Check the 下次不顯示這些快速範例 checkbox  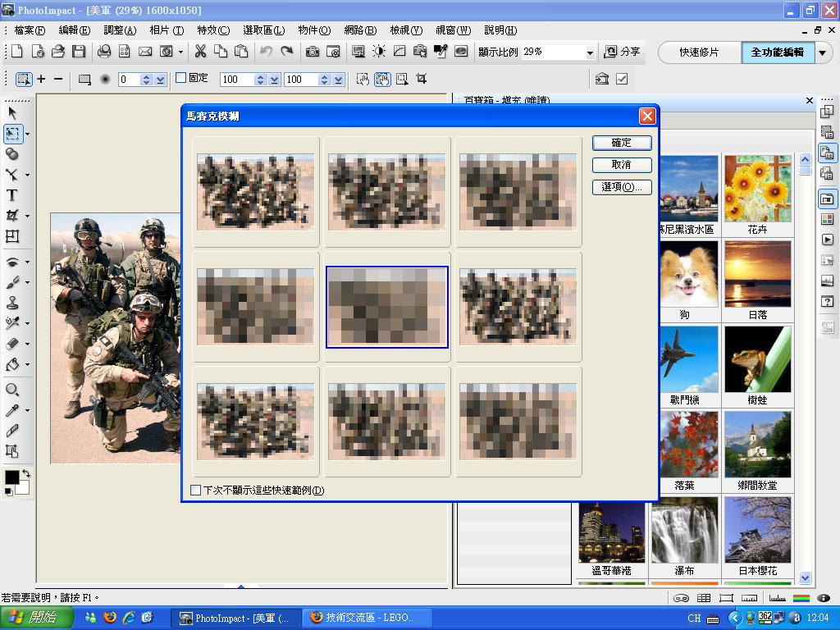[x=195, y=491]
